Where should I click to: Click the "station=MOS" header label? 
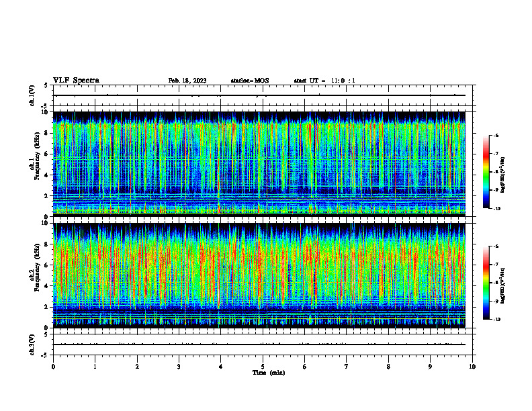point(250,81)
